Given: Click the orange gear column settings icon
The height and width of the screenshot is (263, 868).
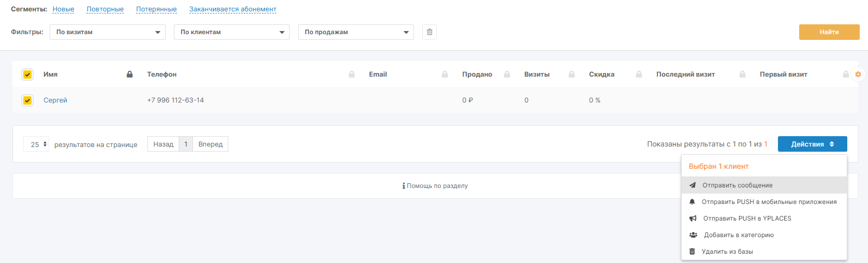Looking at the screenshot, I should (858, 75).
